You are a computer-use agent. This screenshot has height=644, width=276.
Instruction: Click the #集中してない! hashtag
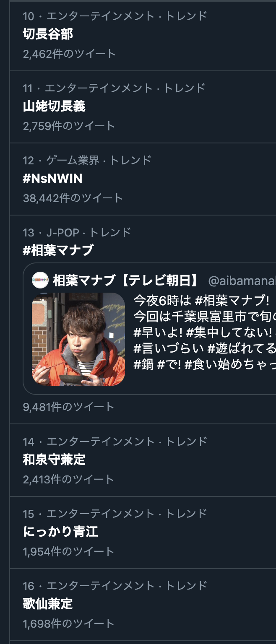click(228, 332)
